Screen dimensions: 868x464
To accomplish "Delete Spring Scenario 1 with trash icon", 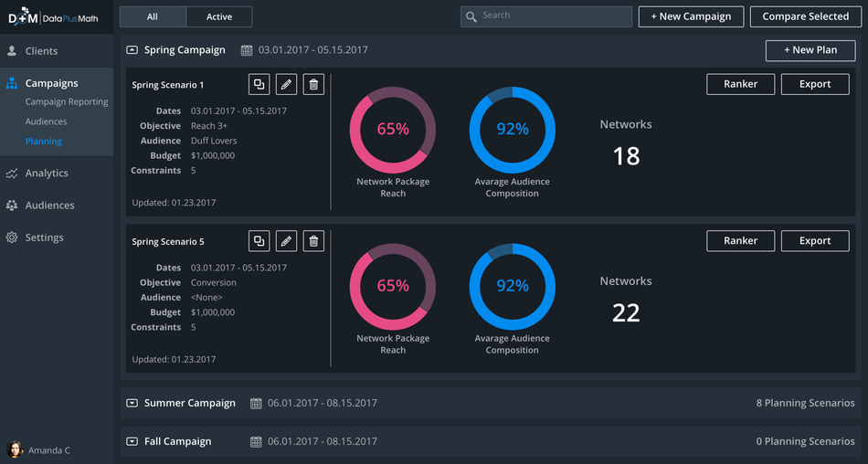I will coord(313,84).
